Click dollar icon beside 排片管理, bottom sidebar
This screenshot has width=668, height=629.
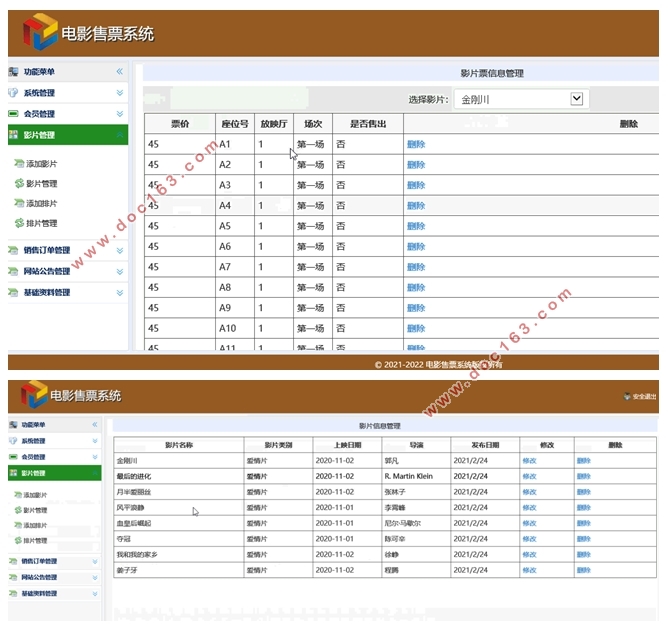[x=18, y=540]
